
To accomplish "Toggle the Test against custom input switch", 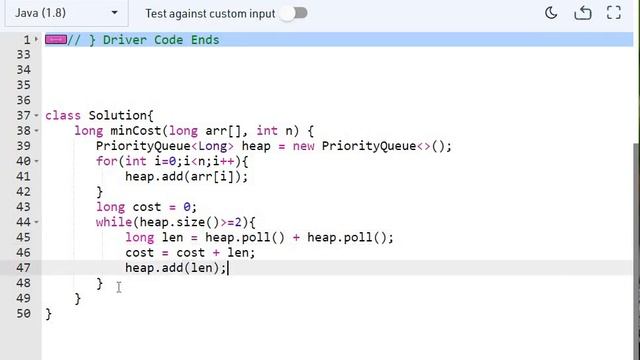I will [295, 13].
